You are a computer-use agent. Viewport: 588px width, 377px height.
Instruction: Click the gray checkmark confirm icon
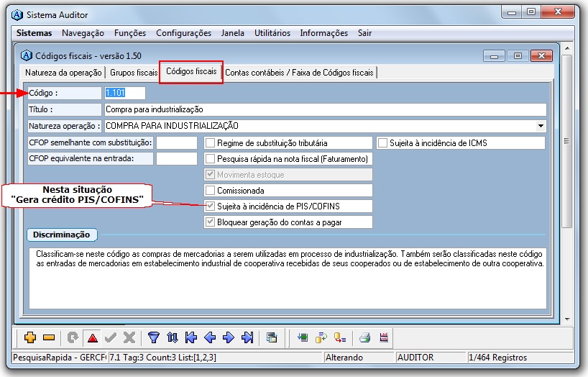click(x=111, y=337)
